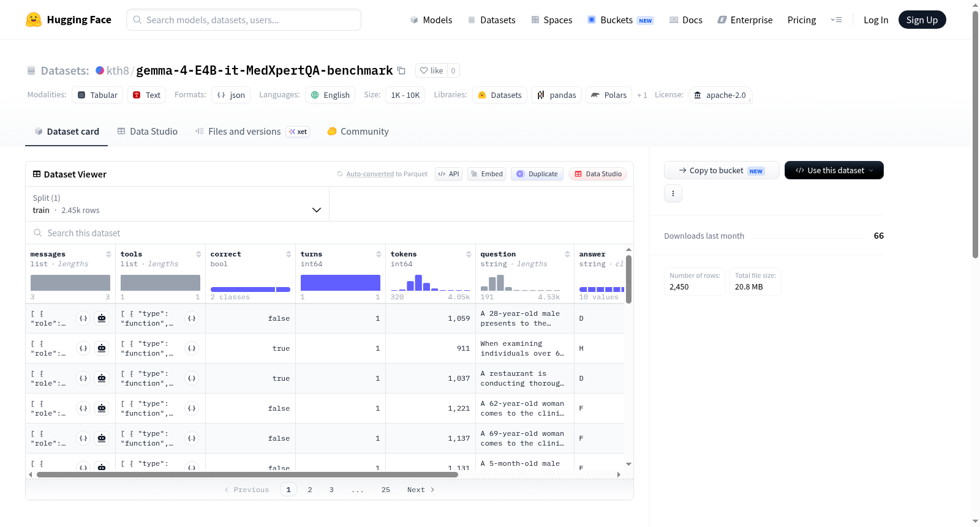Image resolution: width=980 pixels, height=527 pixels.
Task: Jump to page 25 of the table
Action: pyautogui.click(x=386, y=490)
